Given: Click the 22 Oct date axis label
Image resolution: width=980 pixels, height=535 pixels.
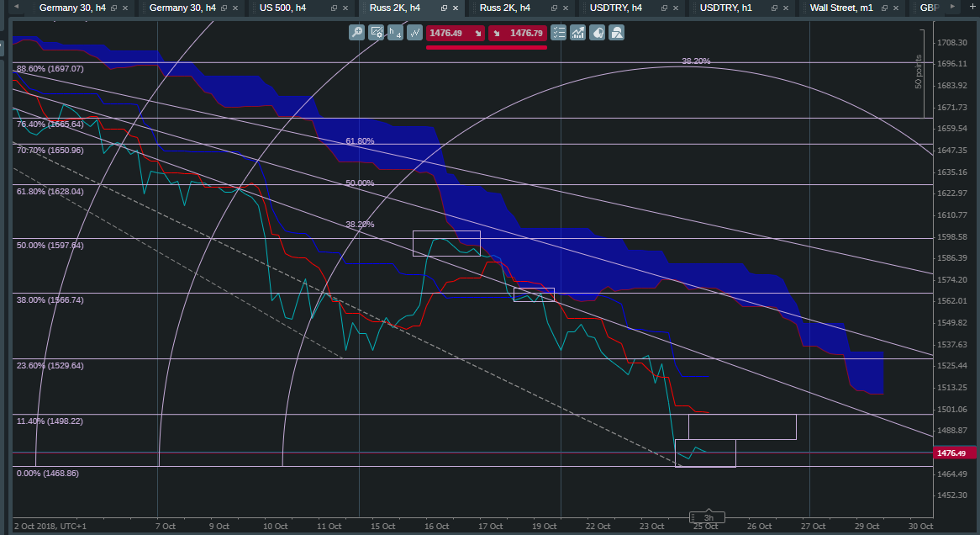Looking at the screenshot, I should coord(598,527).
